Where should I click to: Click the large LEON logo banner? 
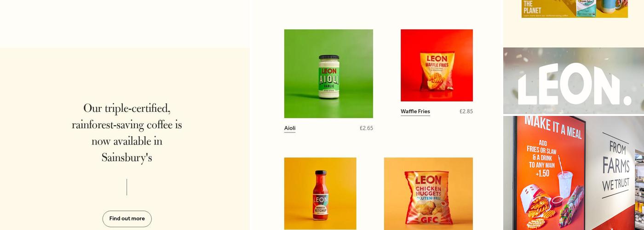pos(574,81)
